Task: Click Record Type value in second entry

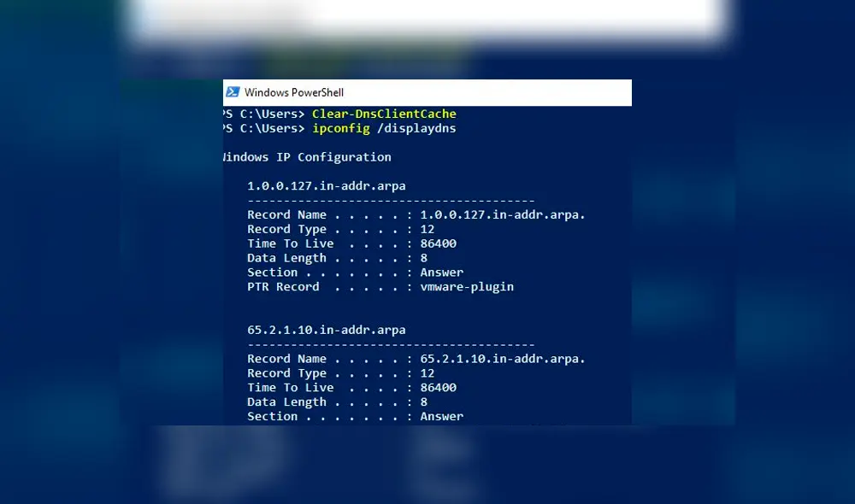Action: pyautogui.click(x=427, y=373)
